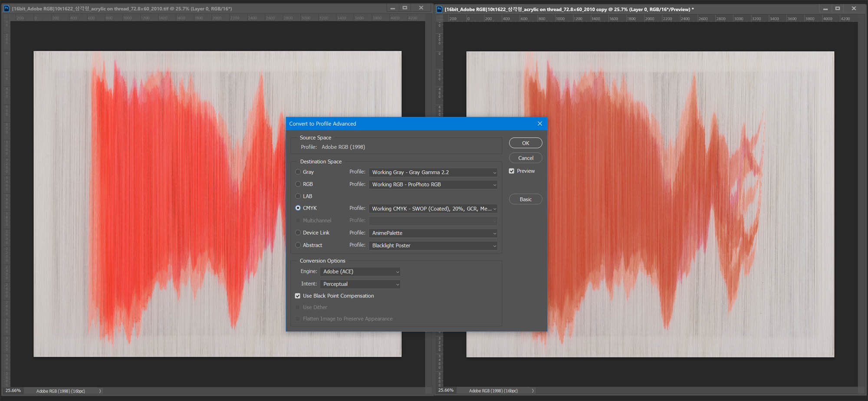This screenshot has width=868, height=401.
Task: Close the right copy document window
Action: click(854, 8)
